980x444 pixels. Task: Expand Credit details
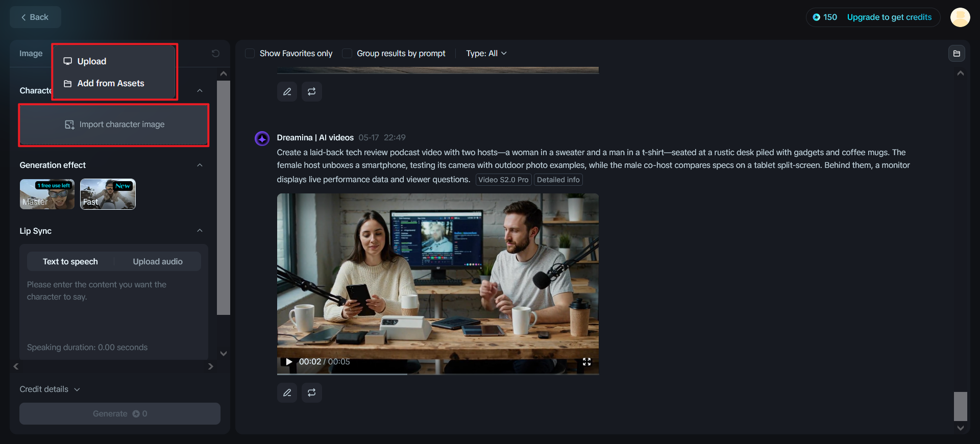point(50,389)
